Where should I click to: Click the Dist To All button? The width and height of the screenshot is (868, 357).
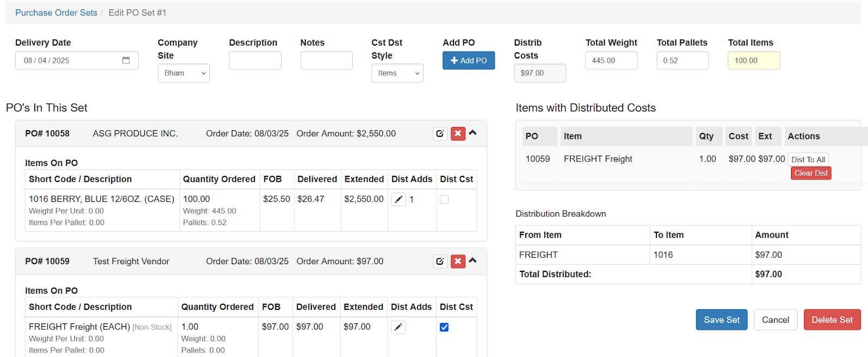click(808, 160)
